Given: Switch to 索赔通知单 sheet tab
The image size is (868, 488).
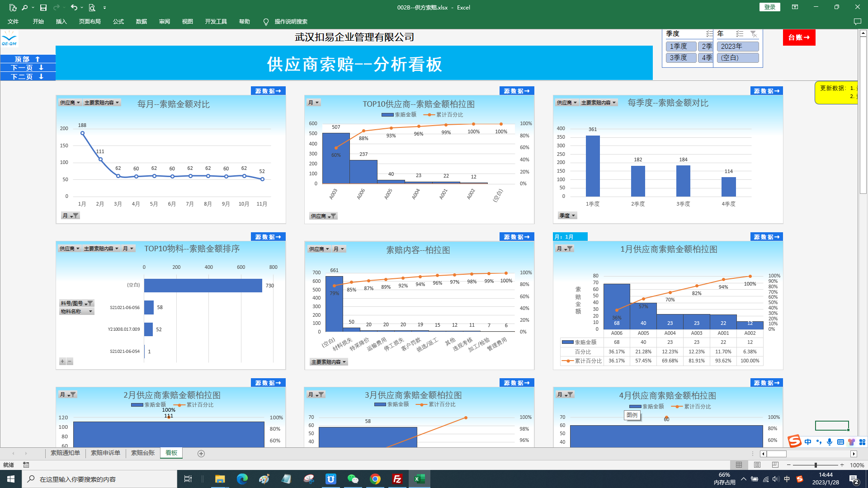Looking at the screenshot, I should 65,453.
